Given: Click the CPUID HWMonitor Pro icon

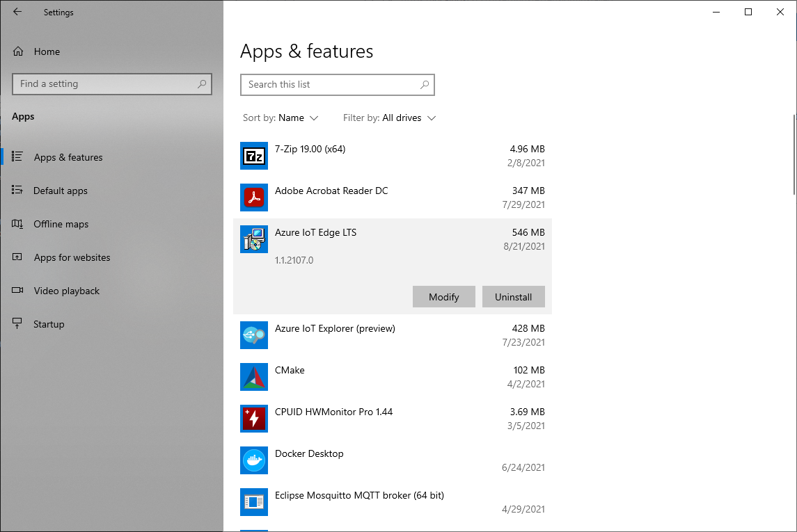Looking at the screenshot, I should point(254,419).
